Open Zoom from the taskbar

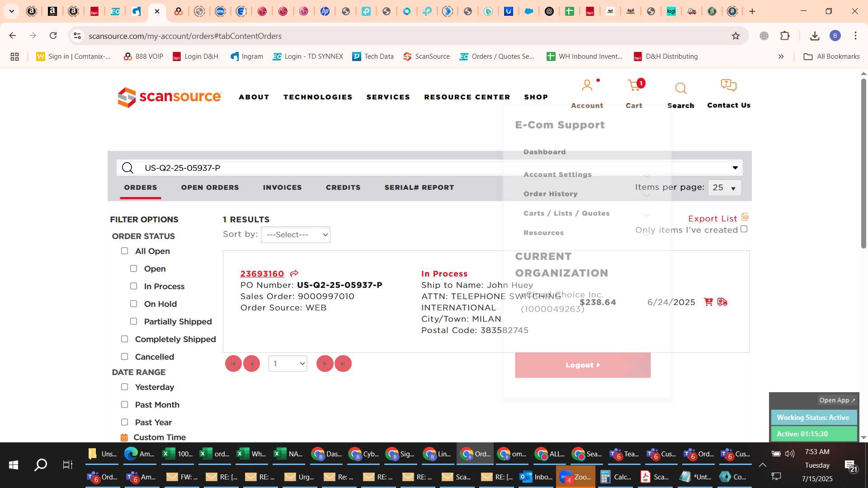[575, 477]
